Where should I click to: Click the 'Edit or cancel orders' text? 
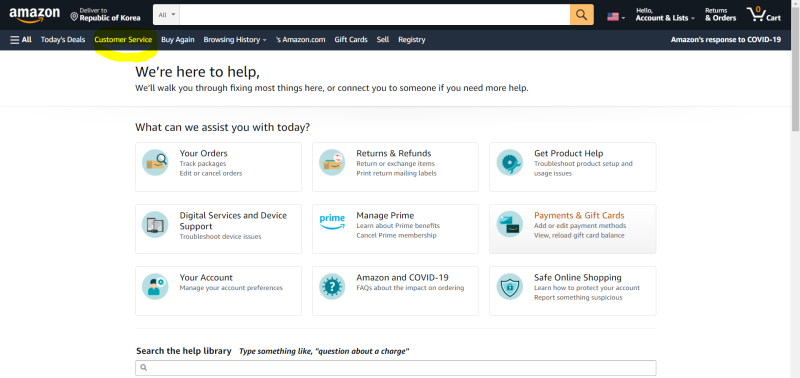point(211,173)
